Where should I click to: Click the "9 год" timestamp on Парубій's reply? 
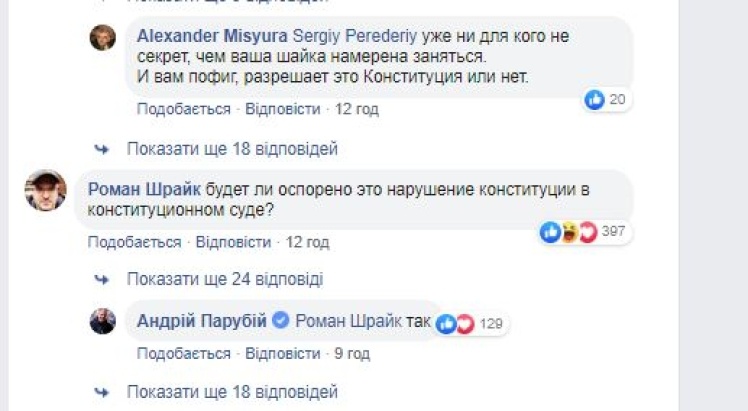pos(352,353)
